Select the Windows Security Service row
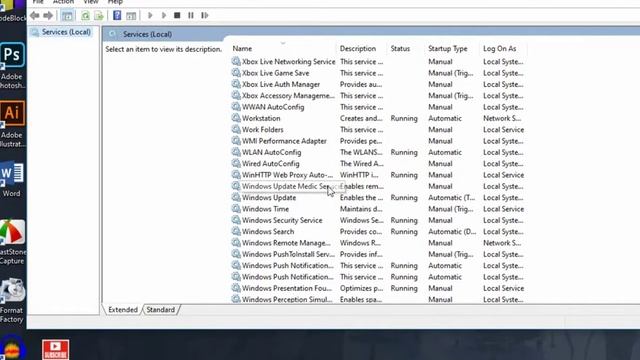This screenshot has height=360, width=640. (x=378, y=220)
